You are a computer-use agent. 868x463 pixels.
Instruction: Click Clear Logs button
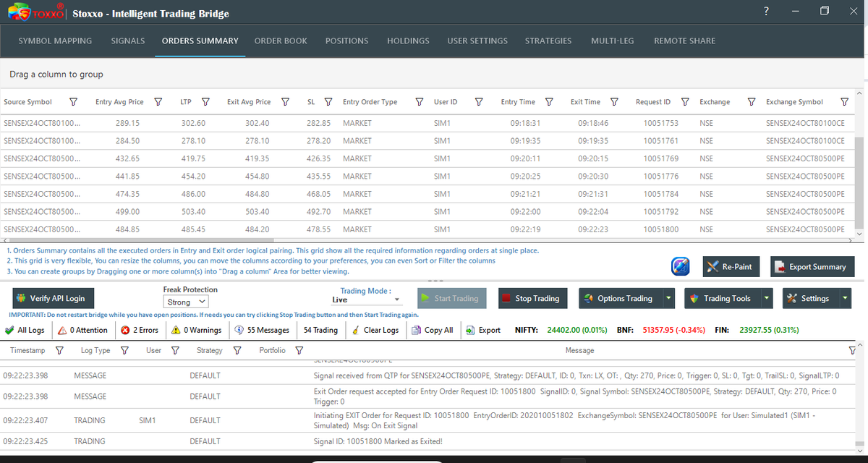[x=375, y=330]
